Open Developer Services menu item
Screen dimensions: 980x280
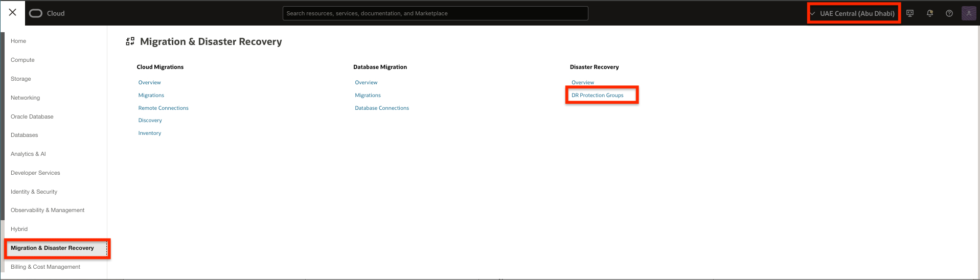tap(35, 173)
